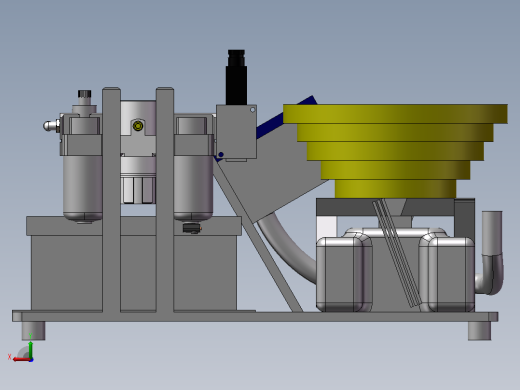Viewport: 520px width, 390px height.
Task: Click the right vertical support post
Action: tap(165, 200)
